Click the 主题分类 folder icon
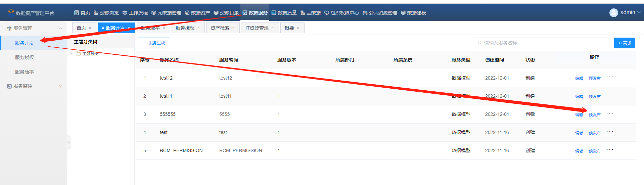This screenshot has height=185, width=644. tap(78, 54)
